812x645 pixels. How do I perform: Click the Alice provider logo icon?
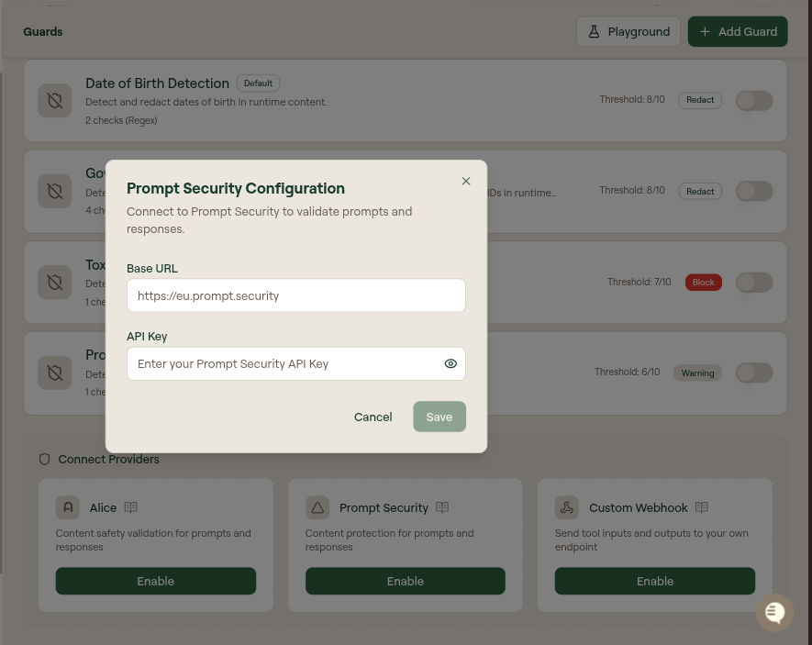click(68, 507)
